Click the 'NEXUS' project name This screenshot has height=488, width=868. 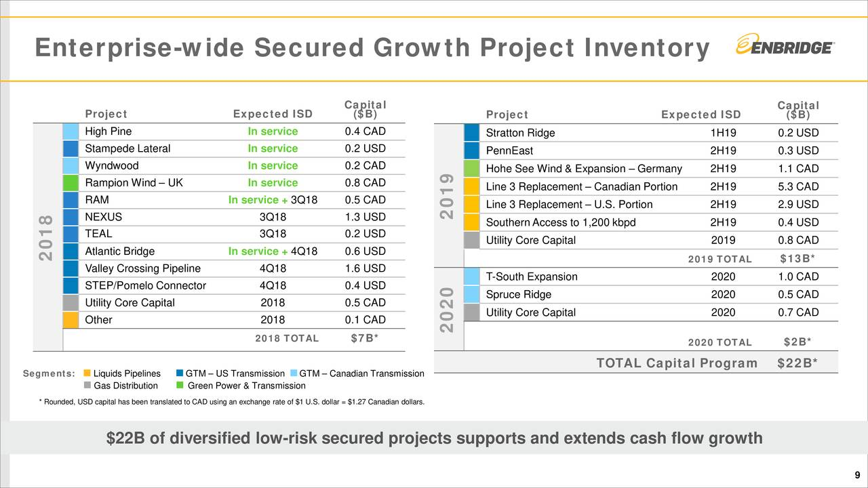(104, 217)
